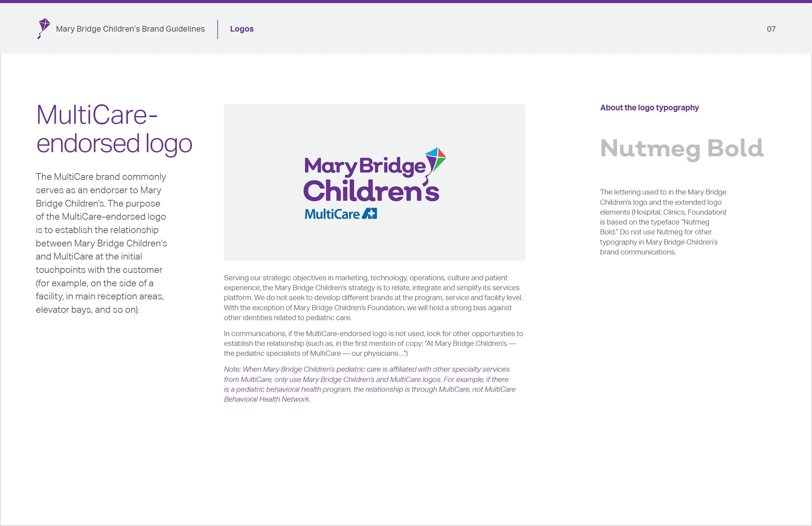
Task: Select the "Mary Bridge Children's Brand Guidelines" header title
Action: click(x=130, y=29)
